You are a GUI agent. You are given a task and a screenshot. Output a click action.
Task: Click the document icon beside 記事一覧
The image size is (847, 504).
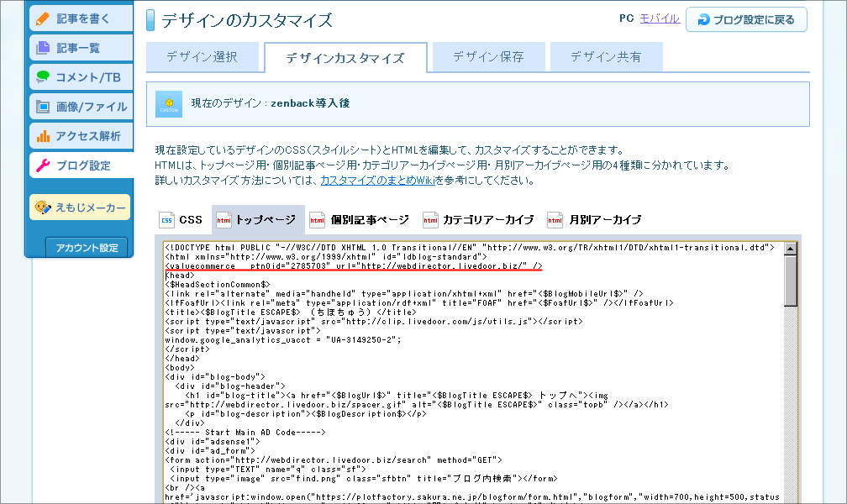coord(43,48)
